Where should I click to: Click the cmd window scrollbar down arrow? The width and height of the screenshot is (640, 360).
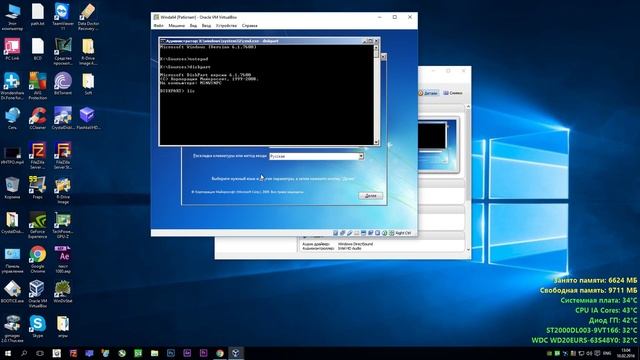click(376, 142)
